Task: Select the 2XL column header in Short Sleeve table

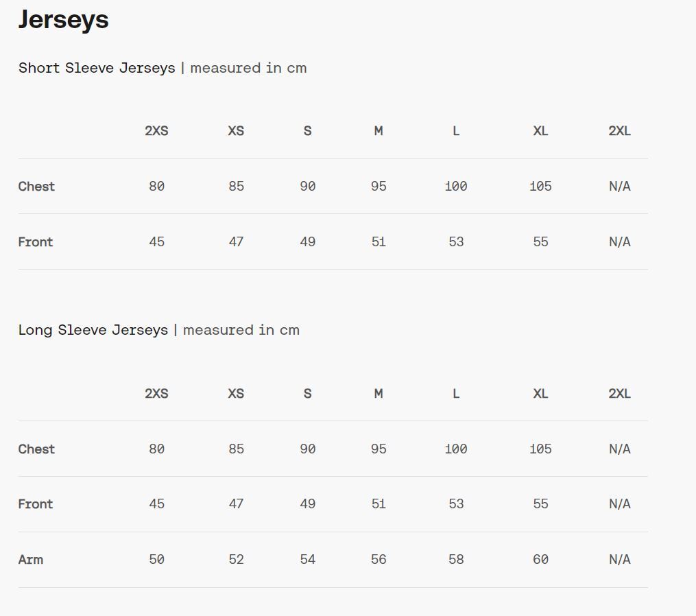Action: point(619,131)
